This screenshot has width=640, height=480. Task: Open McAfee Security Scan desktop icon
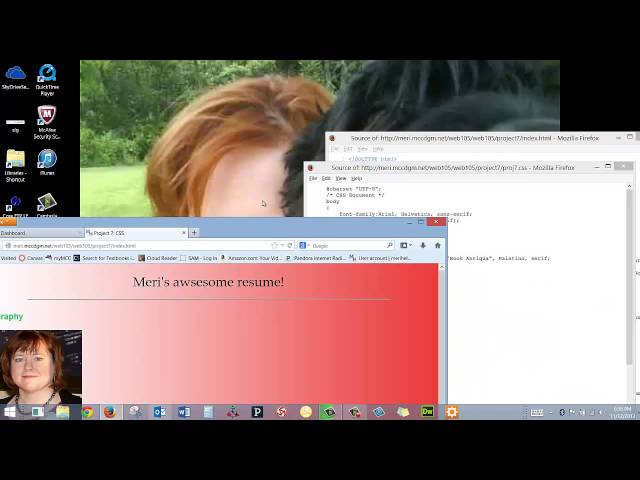click(47, 122)
